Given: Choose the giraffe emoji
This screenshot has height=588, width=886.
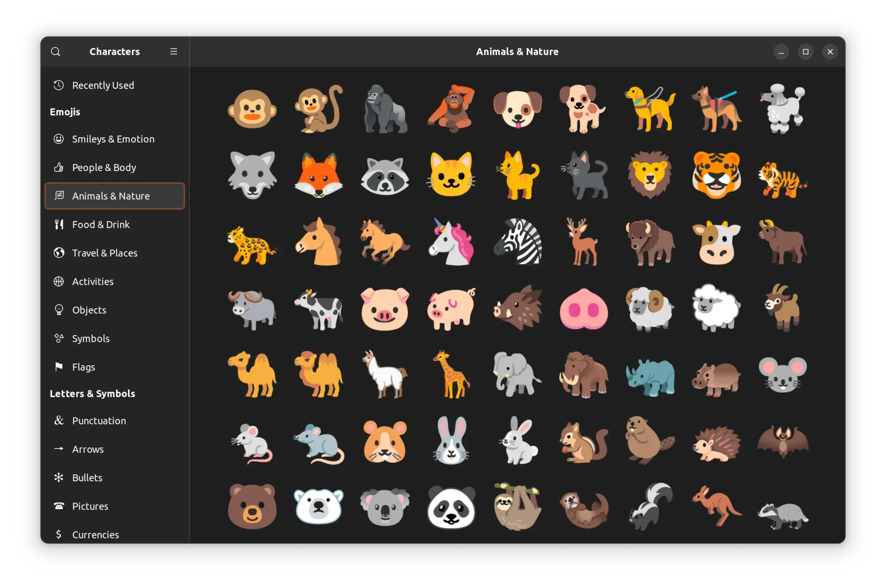Looking at the screenshot, I should pos(451,375).
